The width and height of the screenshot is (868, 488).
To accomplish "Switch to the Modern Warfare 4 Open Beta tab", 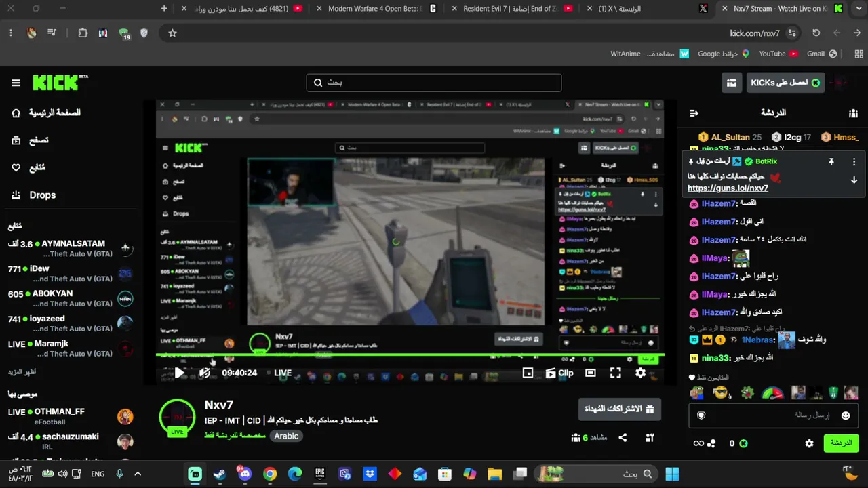I will click(x=377, y=9).
